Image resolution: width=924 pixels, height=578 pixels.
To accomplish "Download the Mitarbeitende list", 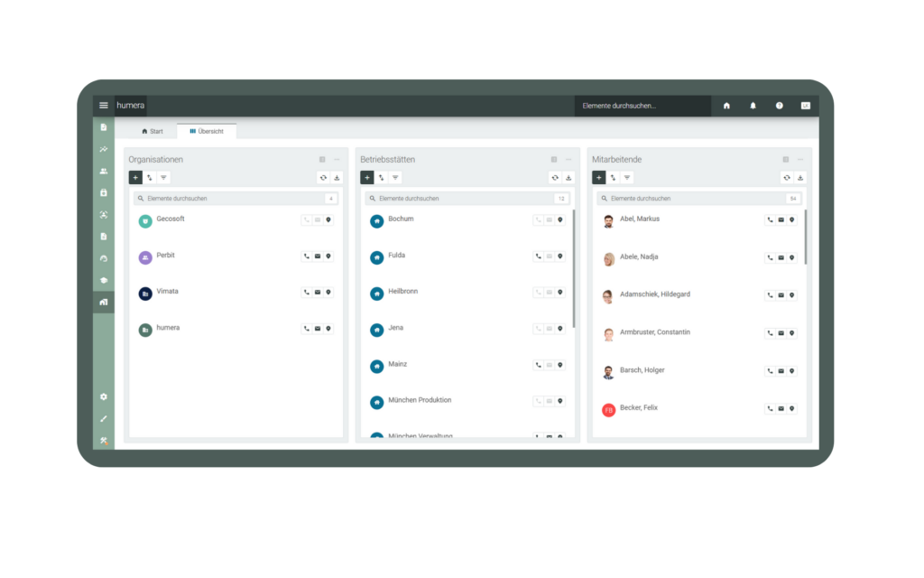I will (800, 178).
